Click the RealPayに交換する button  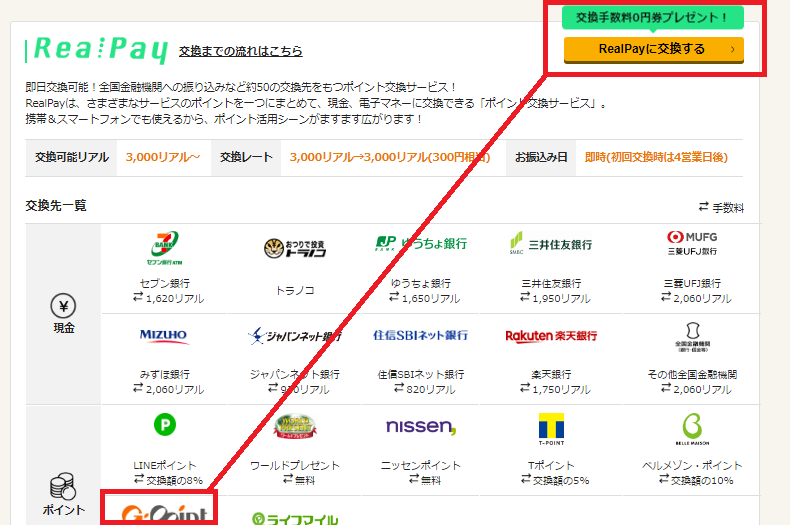pos(653,49)
